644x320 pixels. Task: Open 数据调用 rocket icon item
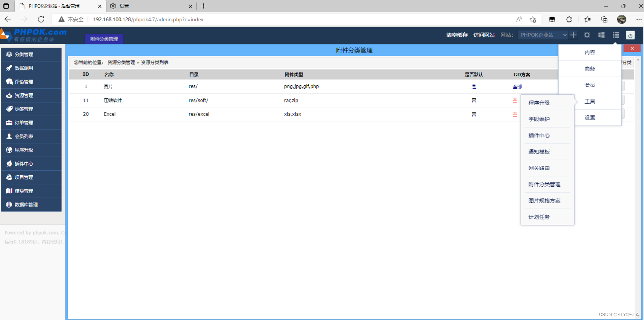click(31, 68)
